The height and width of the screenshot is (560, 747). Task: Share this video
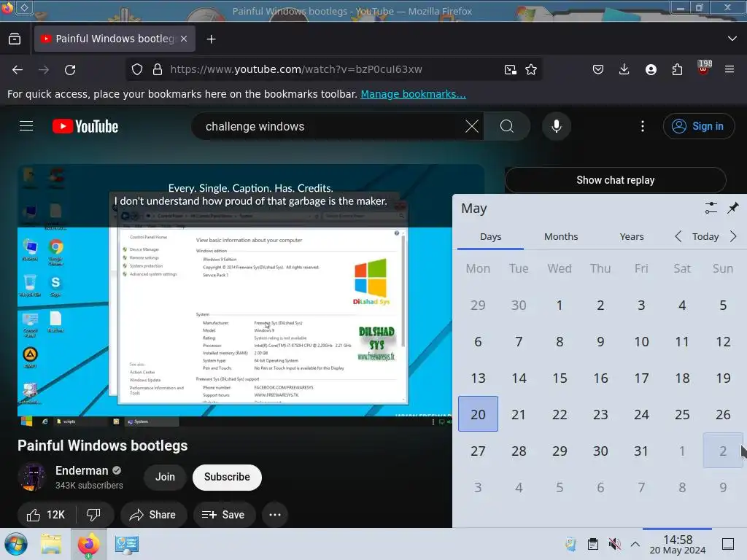[153, 515]
